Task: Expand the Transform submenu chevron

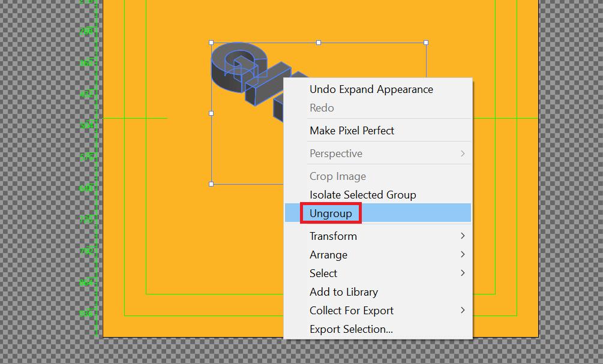Action: coord(462,236)
